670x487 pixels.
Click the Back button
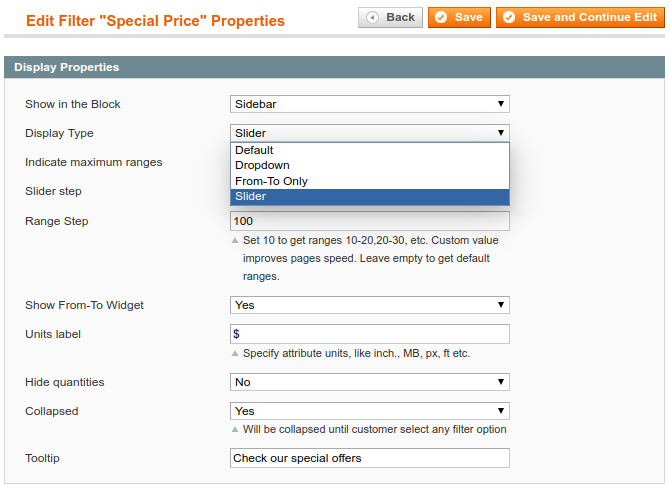[390, 17]
